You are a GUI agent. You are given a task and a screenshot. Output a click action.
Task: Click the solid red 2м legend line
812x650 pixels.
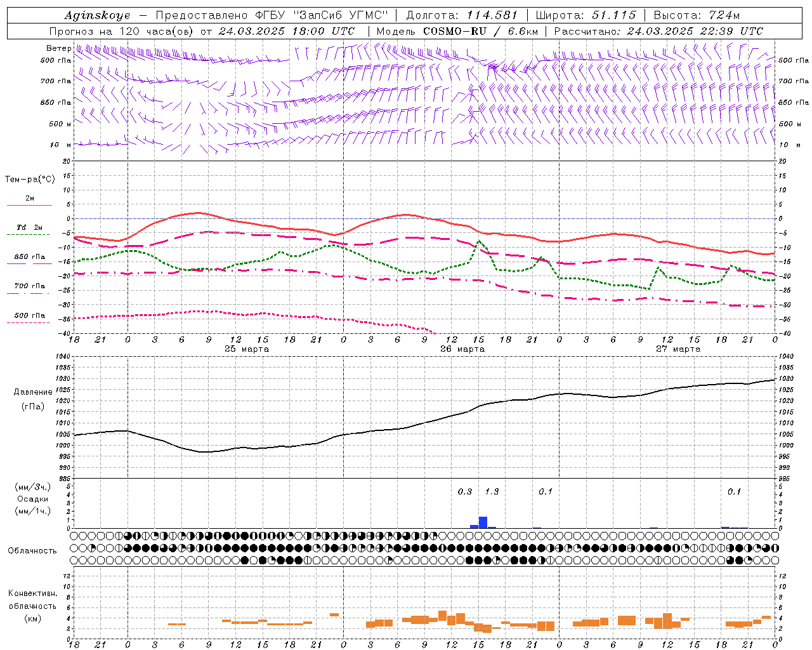click(x=29, y=205)
